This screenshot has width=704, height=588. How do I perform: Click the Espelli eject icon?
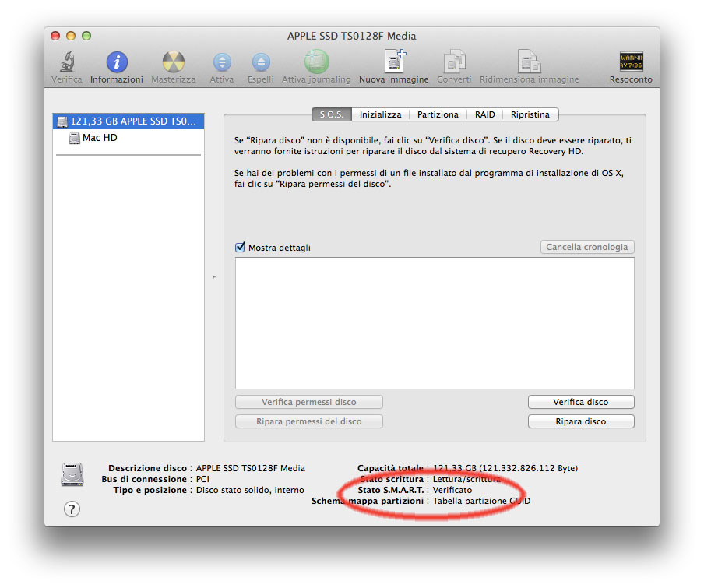click(260, 64)
